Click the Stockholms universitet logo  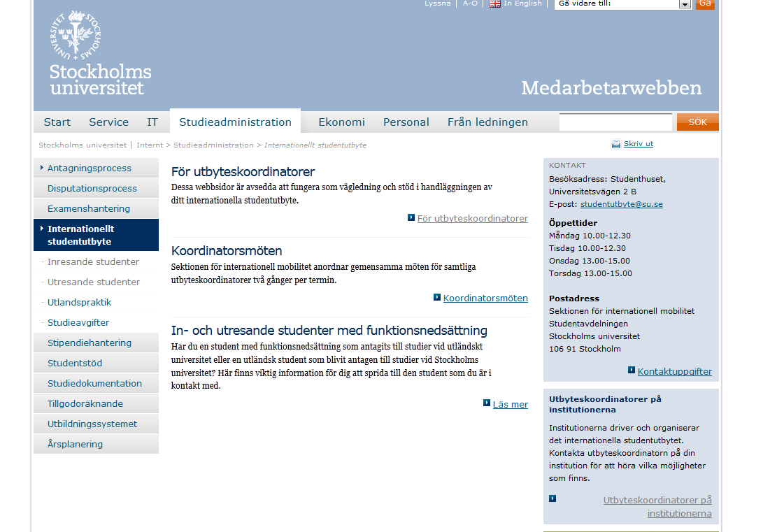point(100,53)
